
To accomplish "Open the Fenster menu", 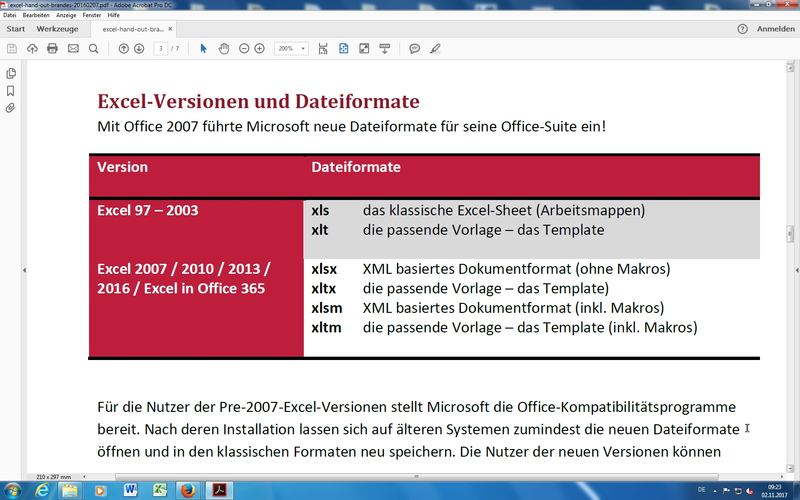I will tap(92, 15).
